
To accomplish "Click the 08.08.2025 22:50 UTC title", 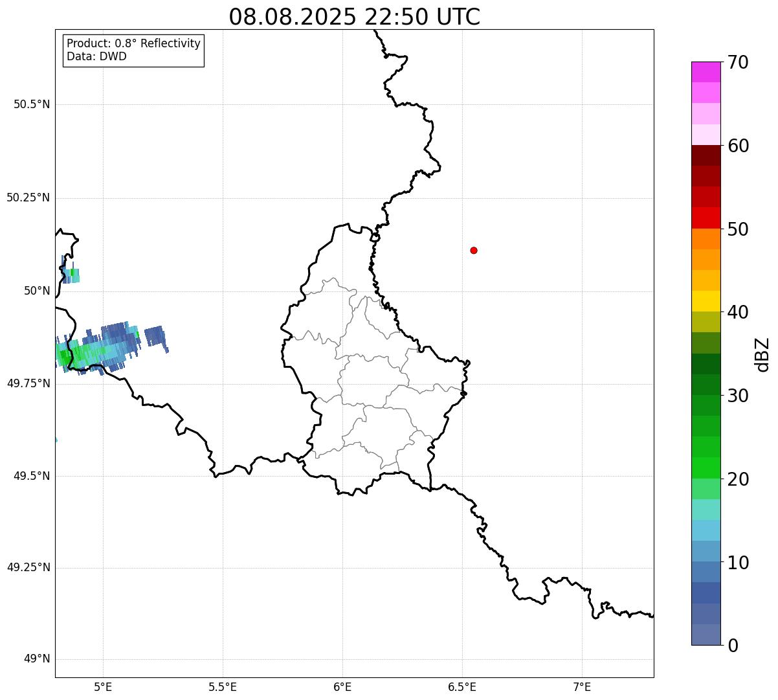I will [x=355, y=16].
